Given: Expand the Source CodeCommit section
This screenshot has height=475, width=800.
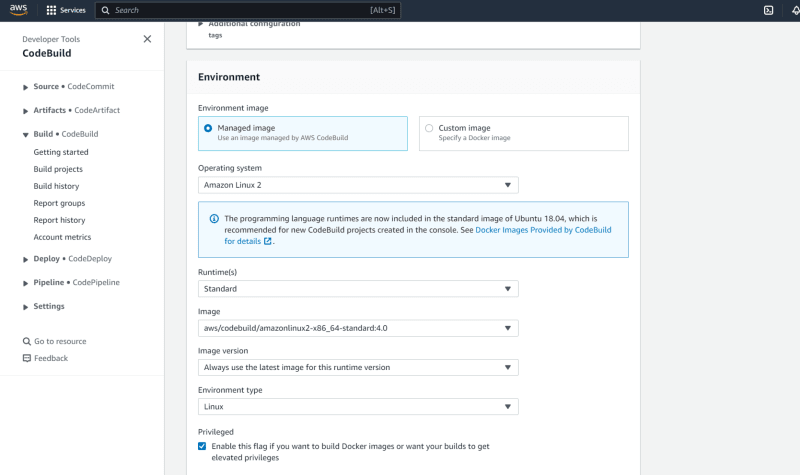Looking at the screenshot, I should (26, 87).
